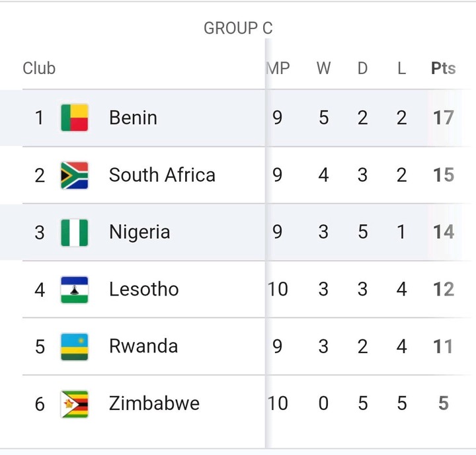
Task: Click the W wins column header
Action: [x=323, y=68]
